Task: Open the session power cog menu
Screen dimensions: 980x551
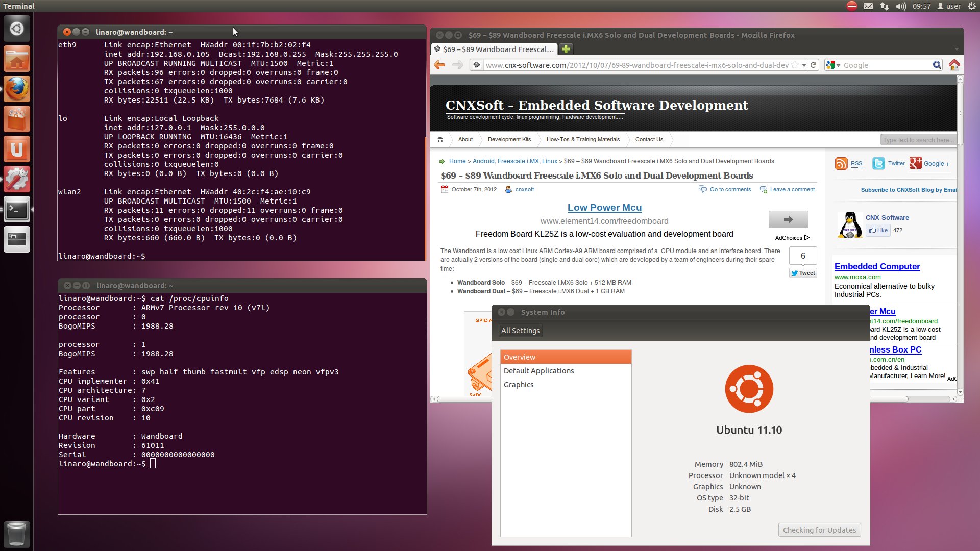Action: (971, 6)
